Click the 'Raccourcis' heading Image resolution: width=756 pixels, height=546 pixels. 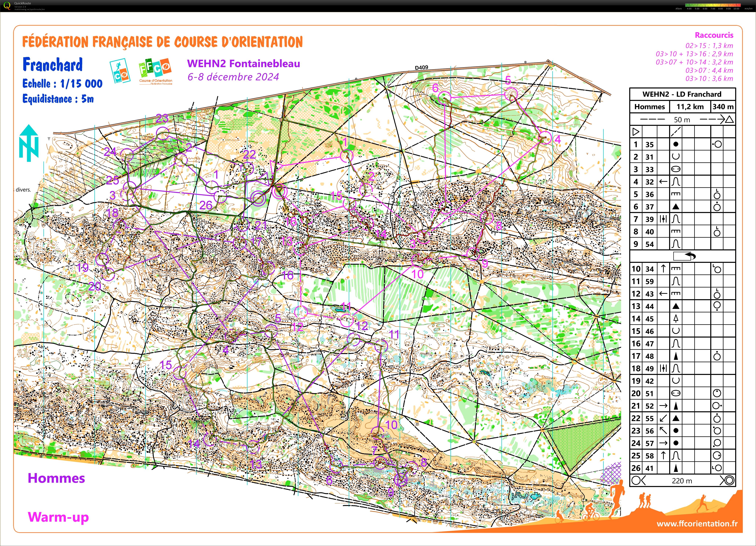[714, 35]
